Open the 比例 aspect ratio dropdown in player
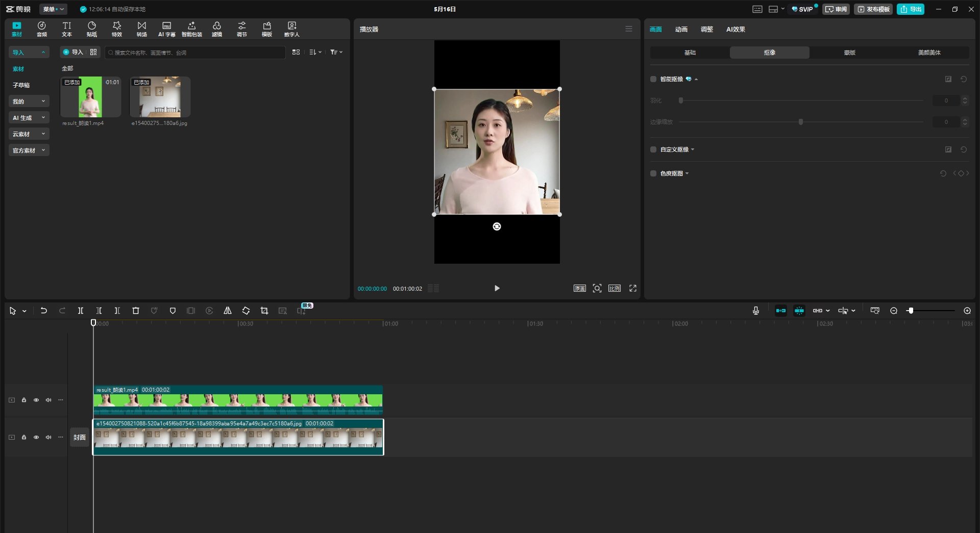Screen dimensions: 980x533 pyautogui.click(x=614, y=288)
